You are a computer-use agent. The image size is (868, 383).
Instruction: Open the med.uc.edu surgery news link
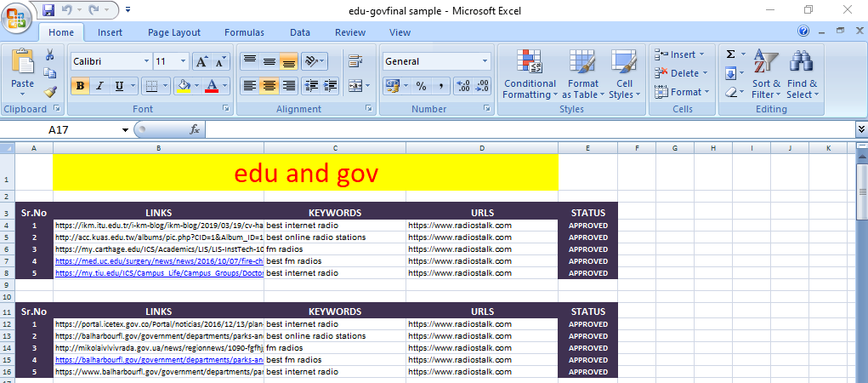[x=159, y=261]
